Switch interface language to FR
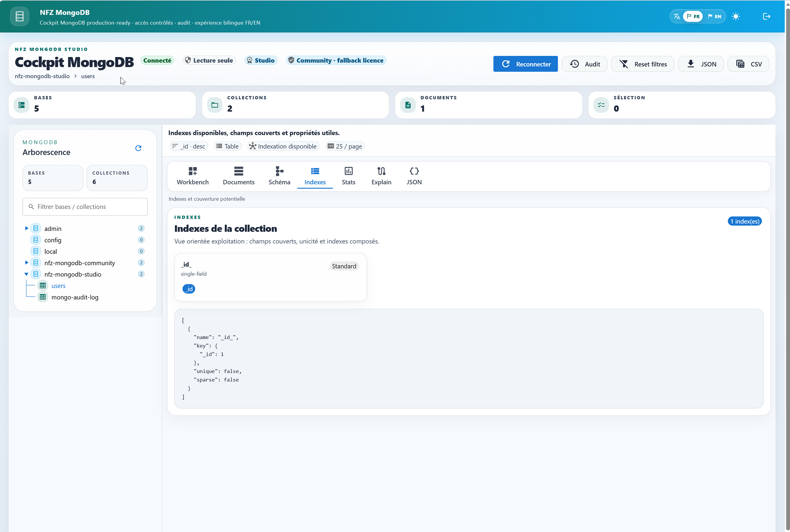 point(693,16)
